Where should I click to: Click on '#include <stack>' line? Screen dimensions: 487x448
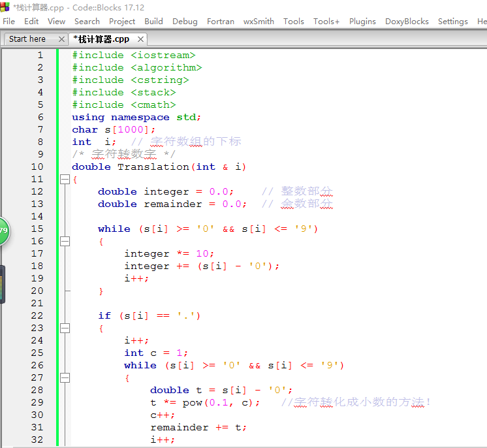point(124,93)
